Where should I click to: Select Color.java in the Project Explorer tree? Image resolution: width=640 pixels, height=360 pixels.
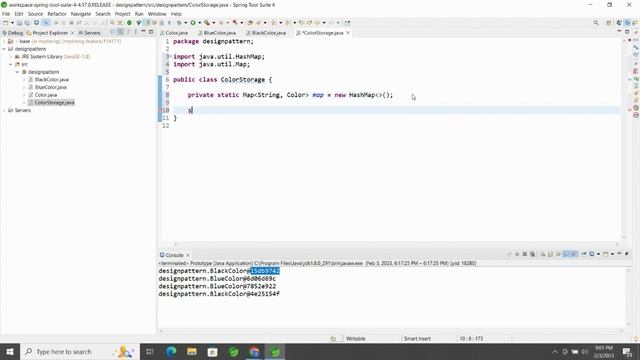46,95
